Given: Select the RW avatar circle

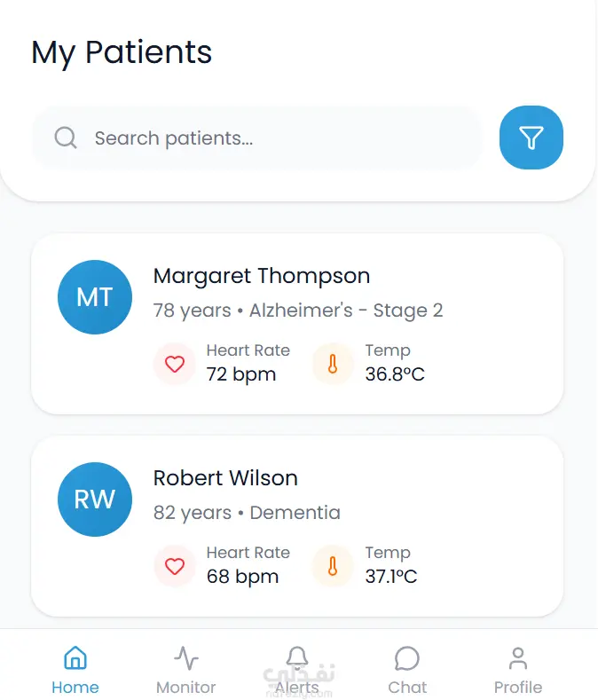Looking at the screenshot, I should point(95,499).
